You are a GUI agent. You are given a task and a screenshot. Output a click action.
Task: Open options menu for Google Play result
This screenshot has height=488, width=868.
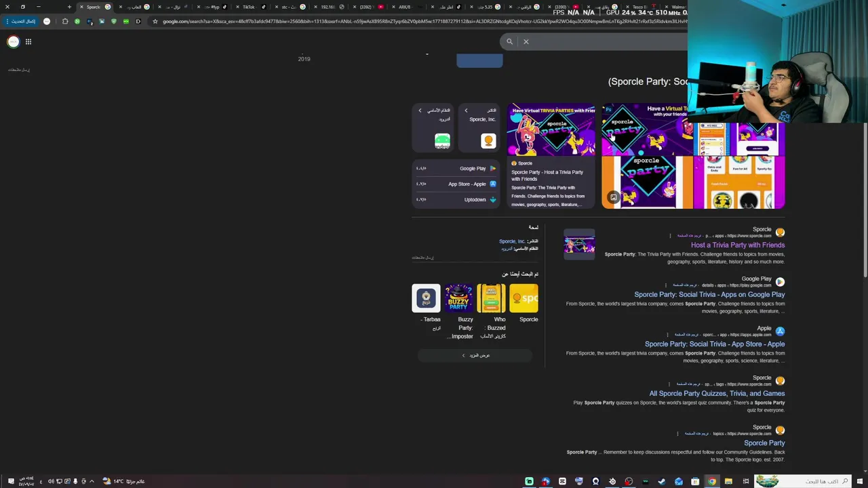pos(665,285)
